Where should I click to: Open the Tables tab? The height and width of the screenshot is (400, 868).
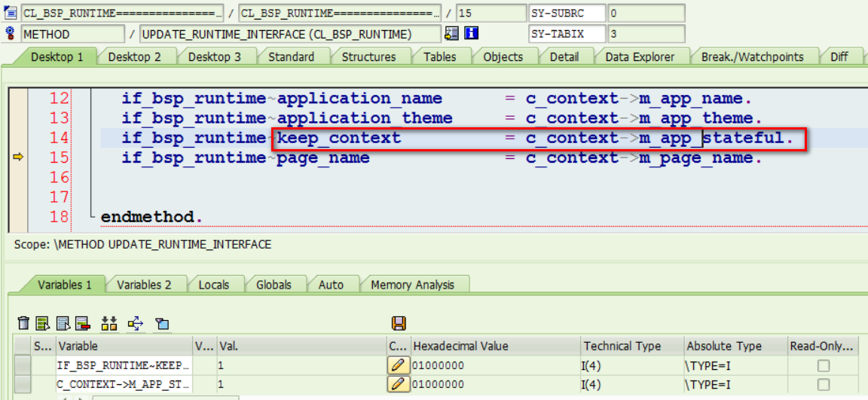440,57
